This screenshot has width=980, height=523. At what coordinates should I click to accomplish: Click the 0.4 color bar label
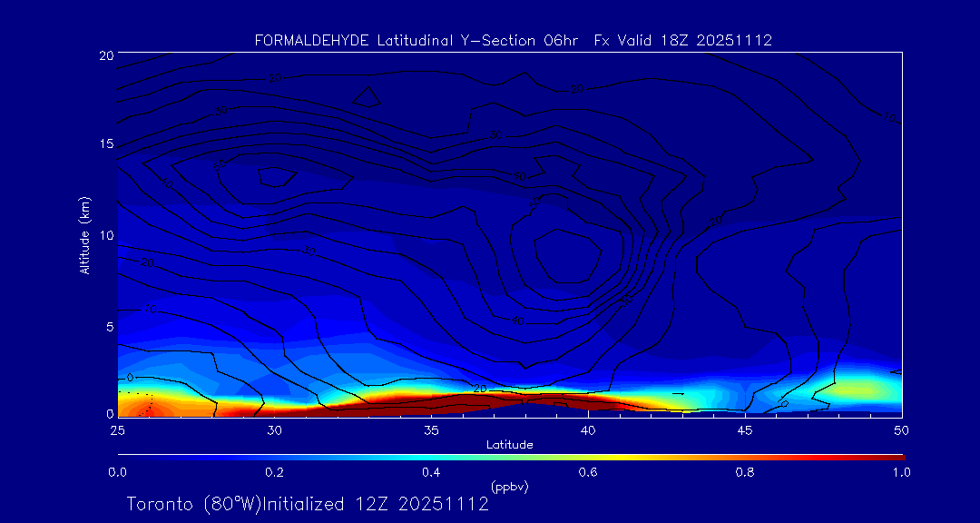[431, 472]
